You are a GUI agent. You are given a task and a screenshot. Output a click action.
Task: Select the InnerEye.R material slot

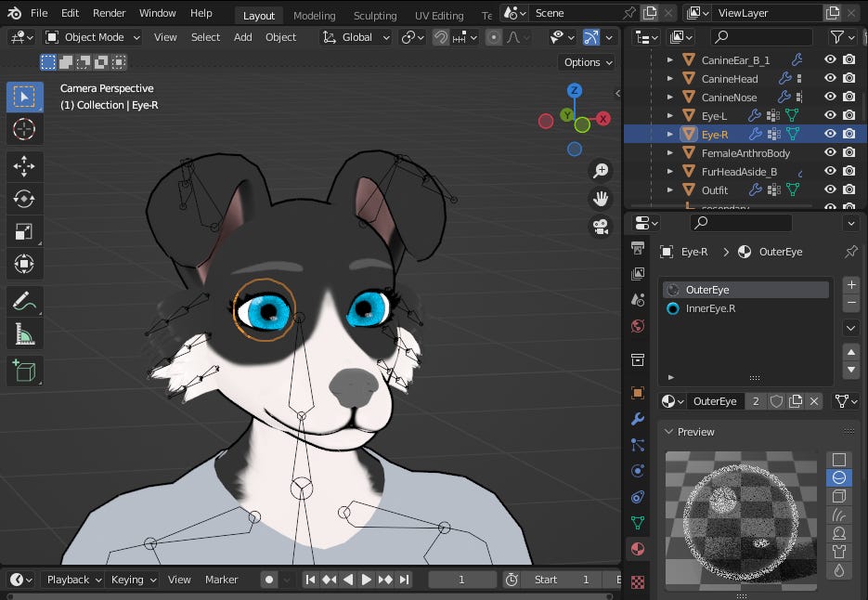click(x=745, y=308)
